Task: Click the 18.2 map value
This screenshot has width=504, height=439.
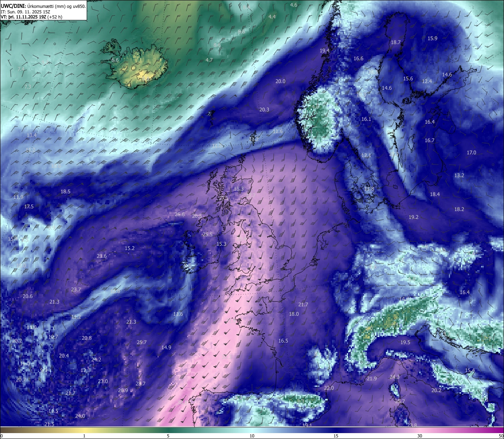Action: 459,209
